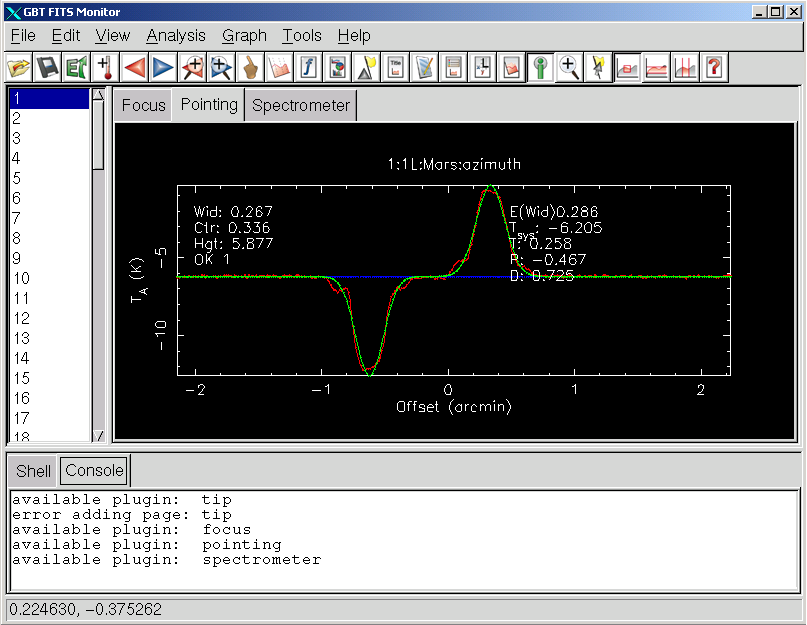Open the Analysis menu
The height and width of the screenshot is (625, 807).
coord(175,35)
